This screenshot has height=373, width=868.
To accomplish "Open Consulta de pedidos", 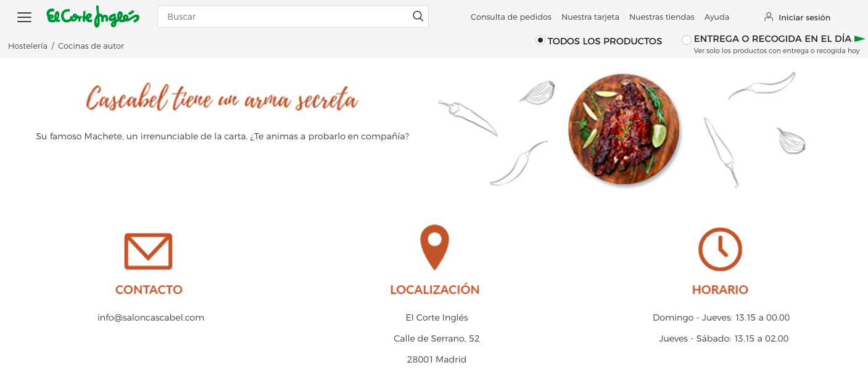I will tap(511, 17).
